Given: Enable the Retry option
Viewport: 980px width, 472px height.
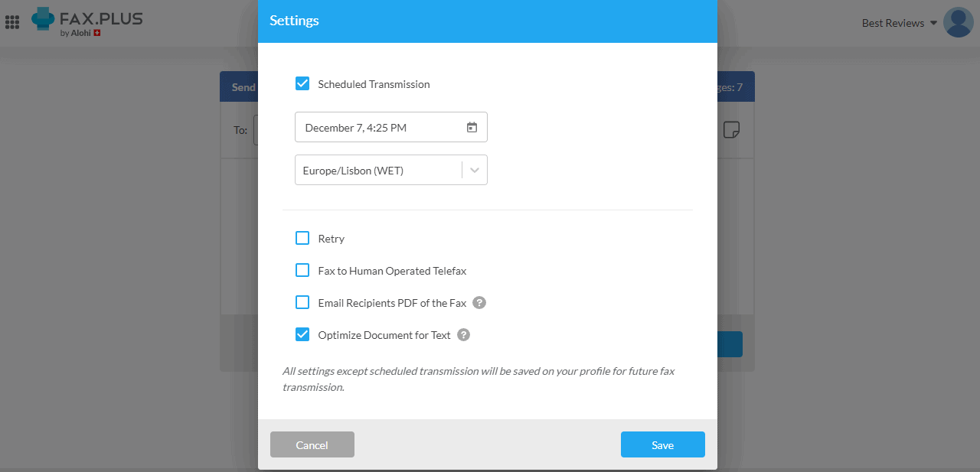Looking at the screenshot, I should pos(302,238).
